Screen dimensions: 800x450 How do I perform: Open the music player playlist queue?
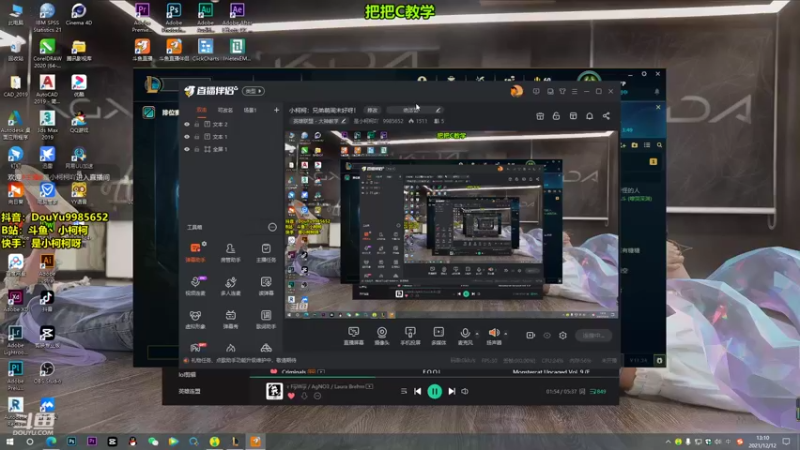pyautogui.click(x=598, y=391)
